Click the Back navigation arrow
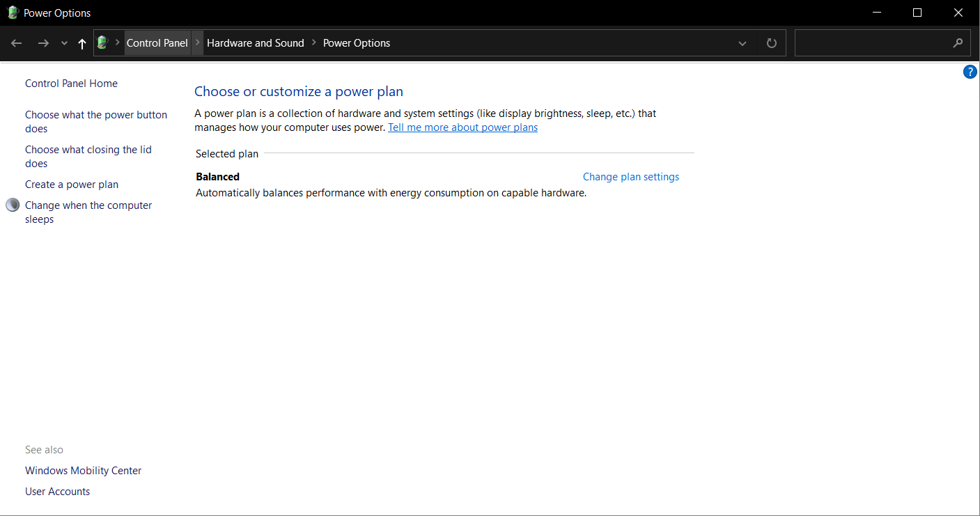This screenshot has height=516, width=980. [x=17, y=43]
